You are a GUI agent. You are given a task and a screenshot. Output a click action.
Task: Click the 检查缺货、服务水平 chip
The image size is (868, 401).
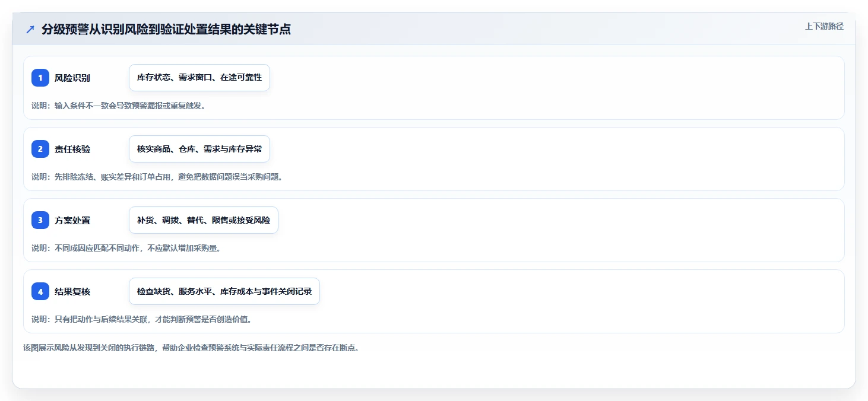[224, 291]
